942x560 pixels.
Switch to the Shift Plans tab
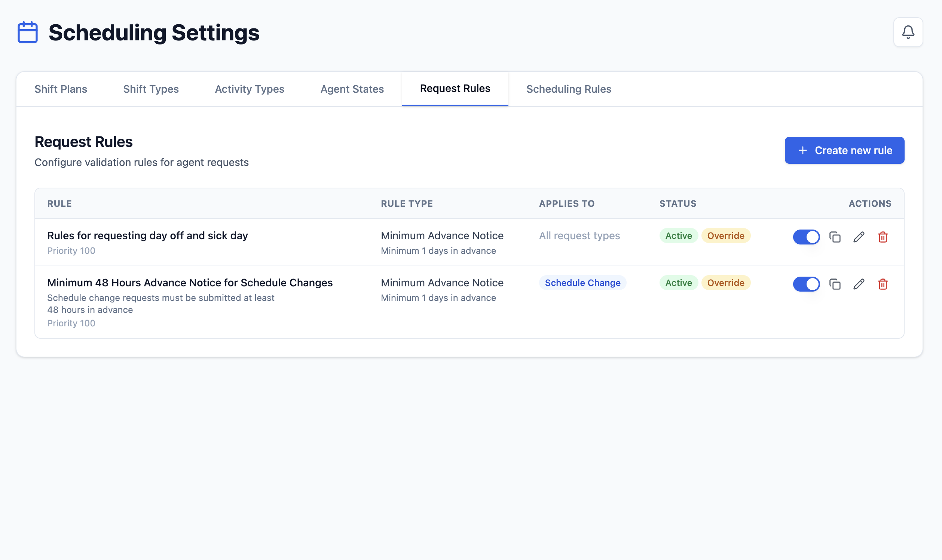point(61,89)
